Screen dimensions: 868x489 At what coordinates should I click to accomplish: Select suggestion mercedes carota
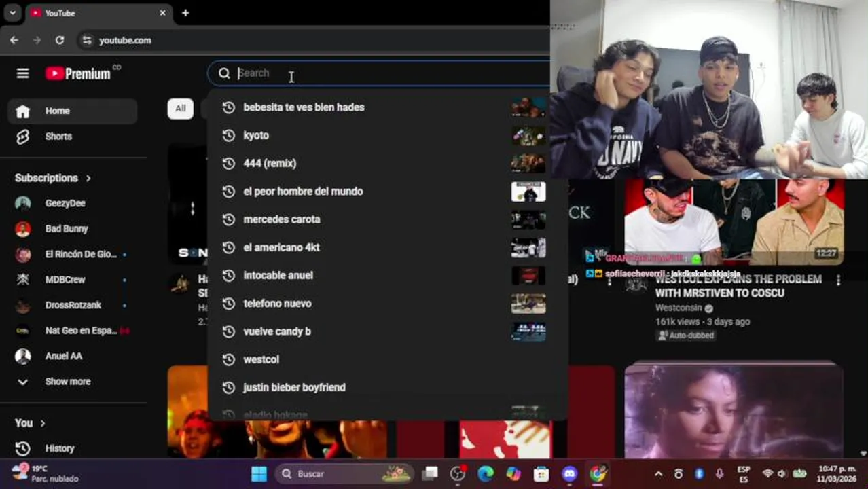tap(387, 219)
